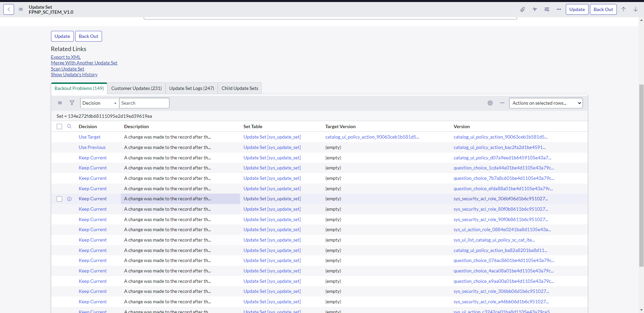The width and height of the screenshot is (644, 313).
Task: Sort by the Target Version column header
Action: pyautogui.click(x=340, y=126)
